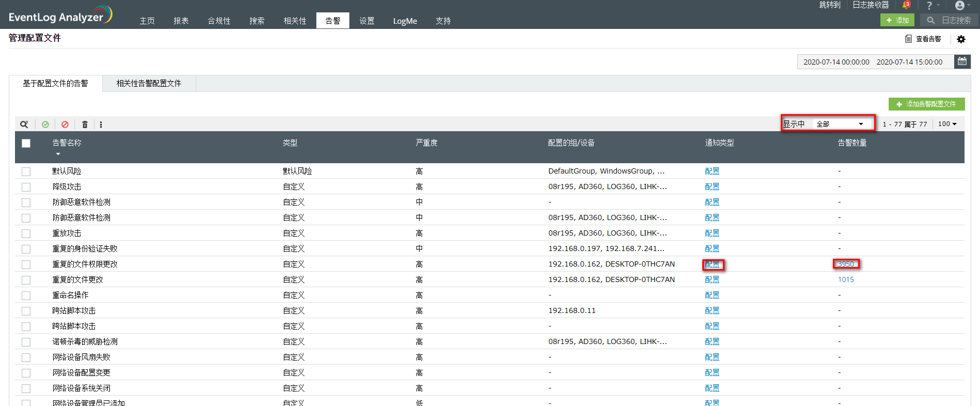
Task: Click the delete trash icon in toolbar
Action: pos(85,124)
